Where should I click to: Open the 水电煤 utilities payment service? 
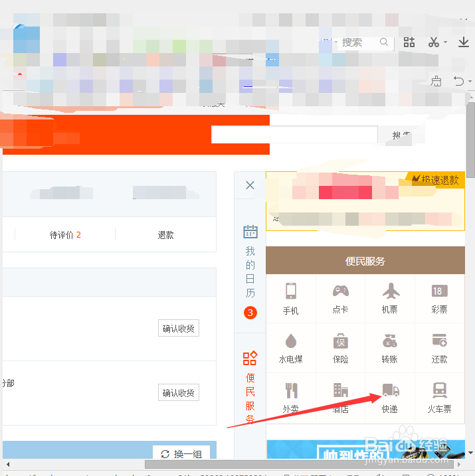[291, 349]
